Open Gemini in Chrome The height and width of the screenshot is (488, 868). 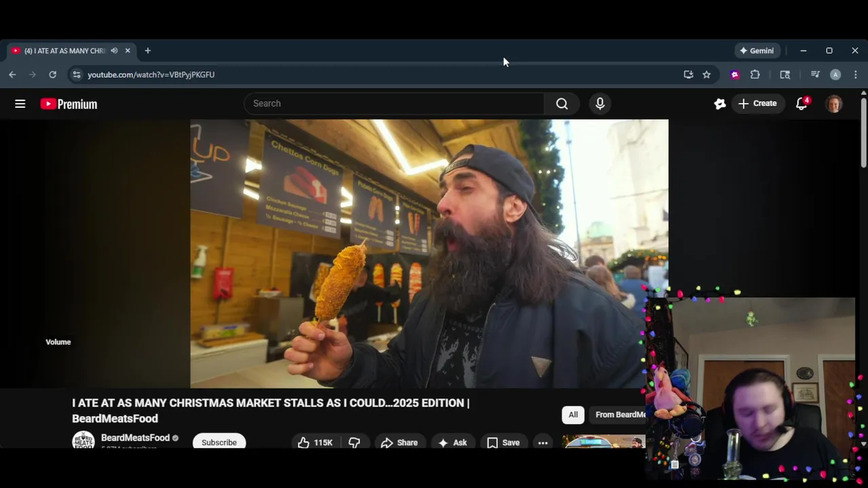(x=757, y=51)
